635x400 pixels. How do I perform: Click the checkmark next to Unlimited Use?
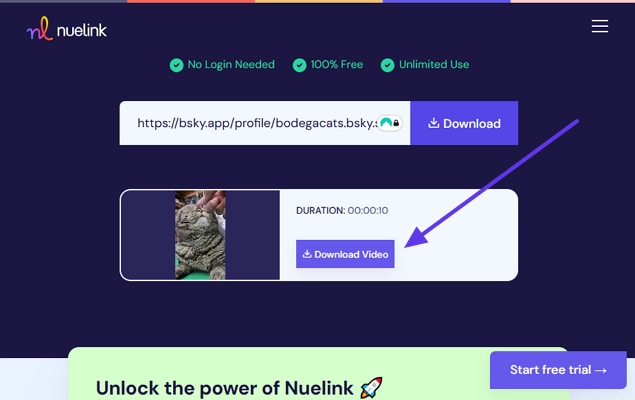pyautogui.click(x=388, y=65)
